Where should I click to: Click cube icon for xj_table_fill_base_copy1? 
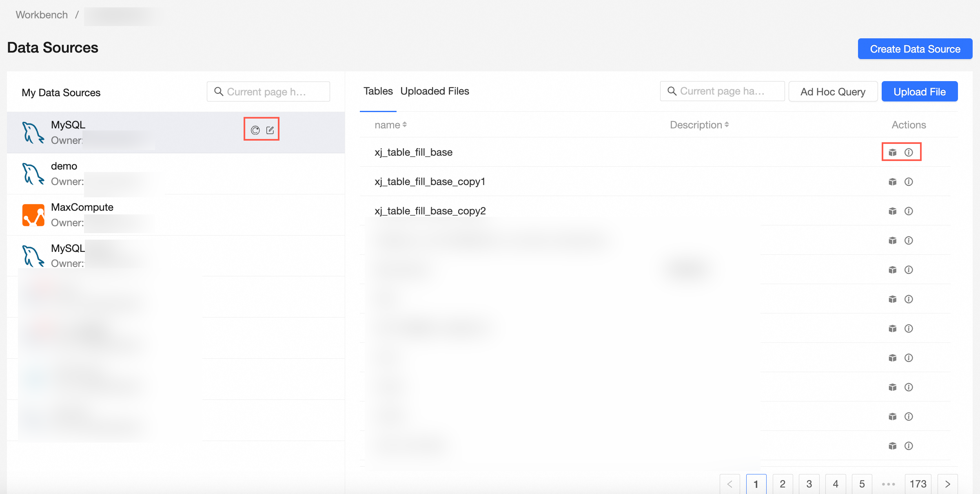coord(892,181)
